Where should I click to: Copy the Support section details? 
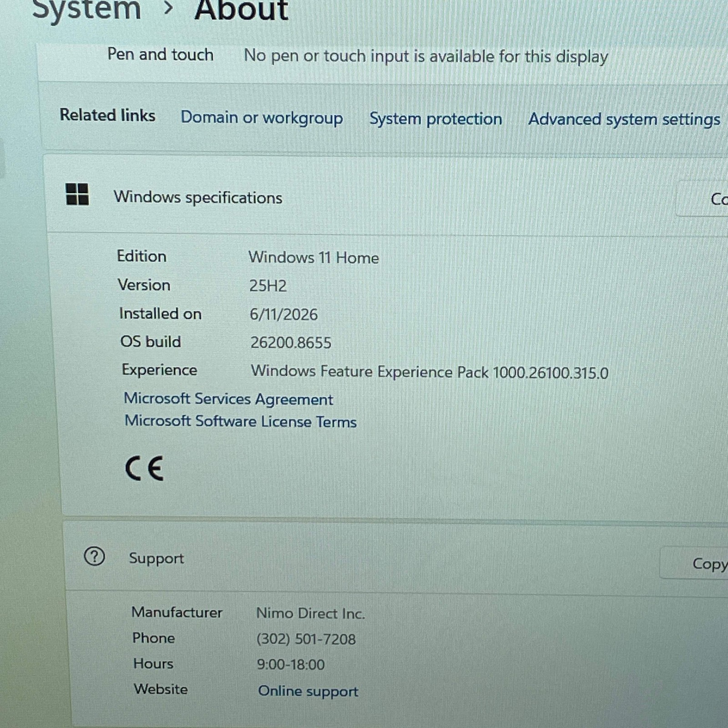[x=695, y=563]
